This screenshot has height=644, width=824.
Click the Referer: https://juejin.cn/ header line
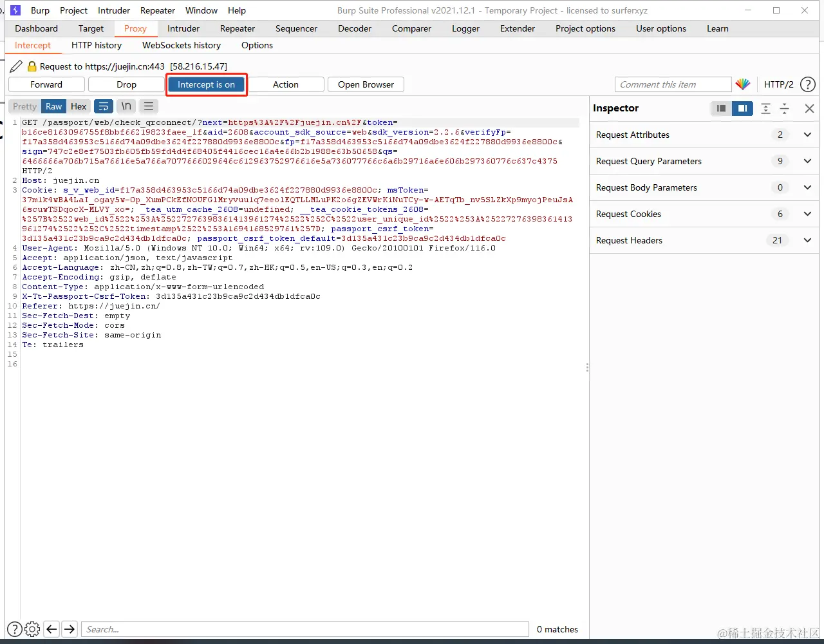pos(91,306)
